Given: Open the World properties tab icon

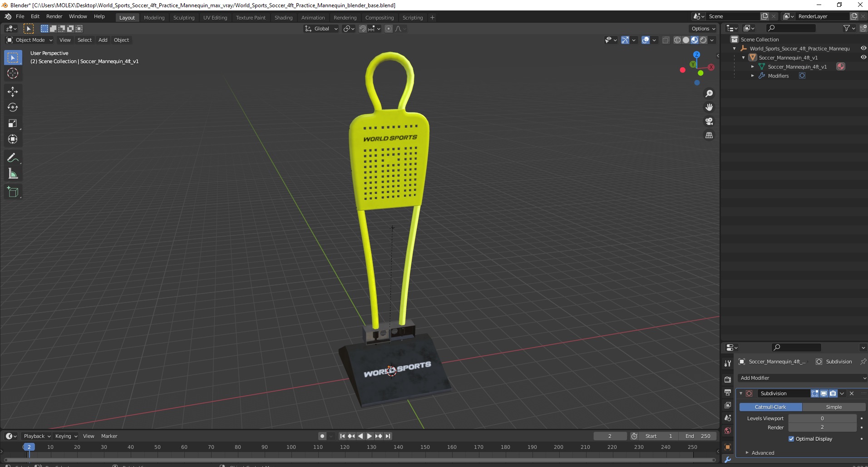Looking at the screenshot, I should tap(728, 431).
